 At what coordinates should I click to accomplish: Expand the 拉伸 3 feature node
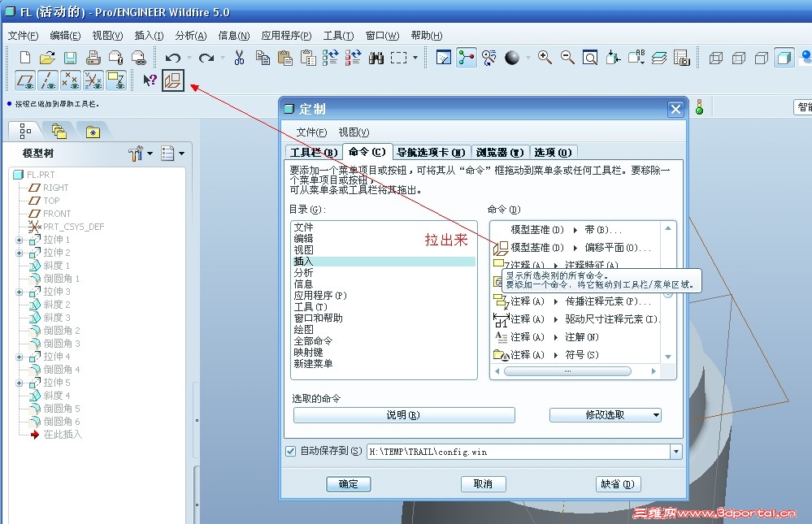click(x=20, y=292)
